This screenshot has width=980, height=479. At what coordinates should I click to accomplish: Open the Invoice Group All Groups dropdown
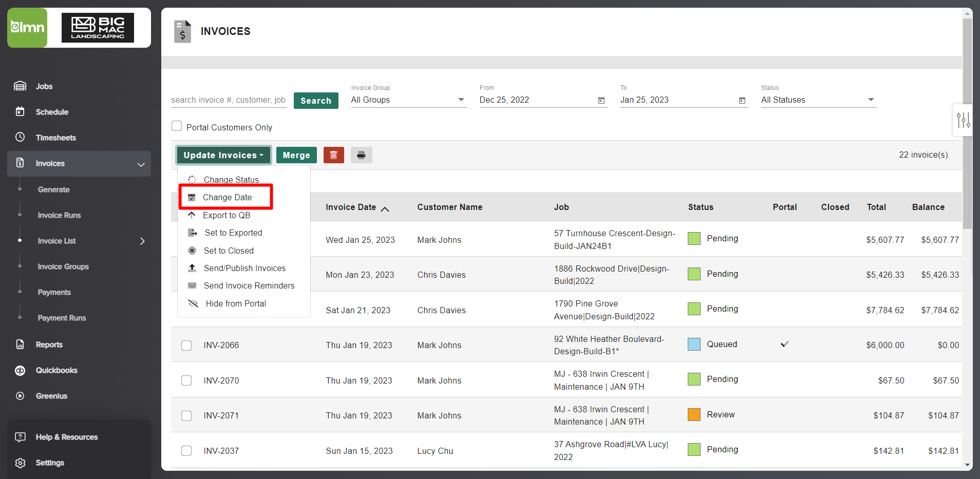[x=408, y=100]
